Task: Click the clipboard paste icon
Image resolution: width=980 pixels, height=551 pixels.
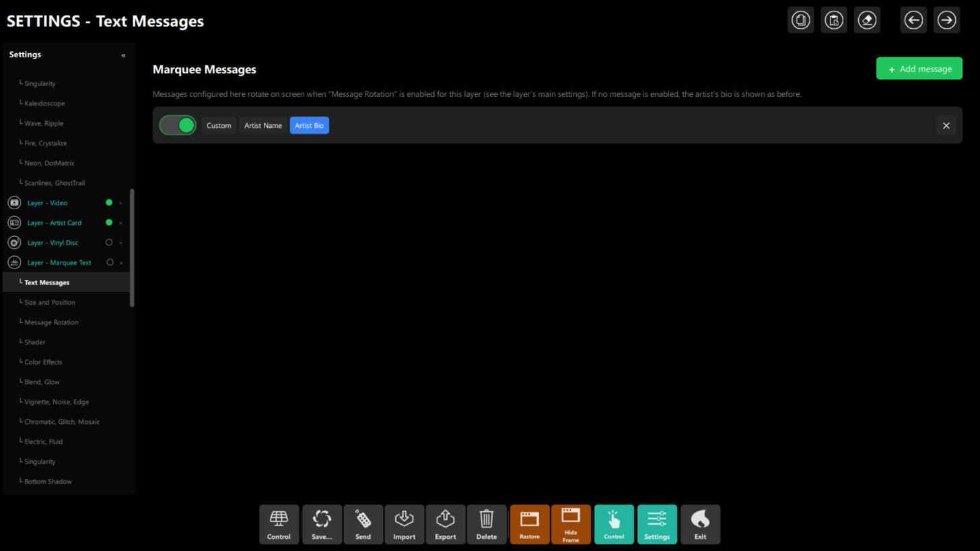Action: (834, 20)
